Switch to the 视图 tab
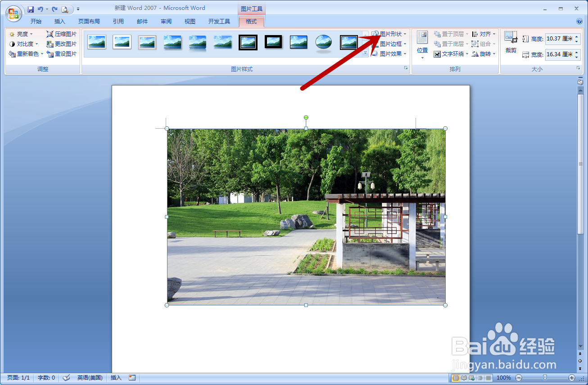This screenshot has width=588, height=385. [x=190, y=21]
